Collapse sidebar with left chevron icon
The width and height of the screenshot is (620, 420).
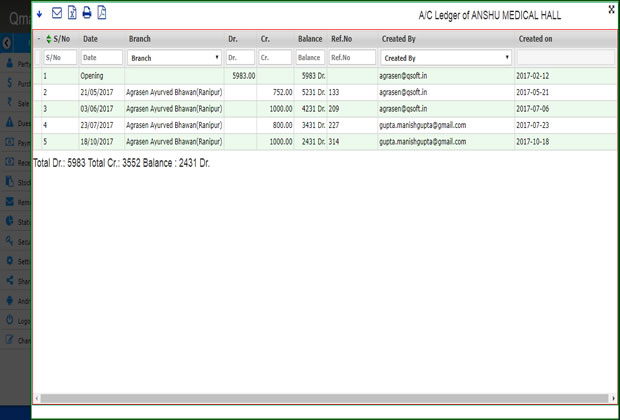point(6,43)
